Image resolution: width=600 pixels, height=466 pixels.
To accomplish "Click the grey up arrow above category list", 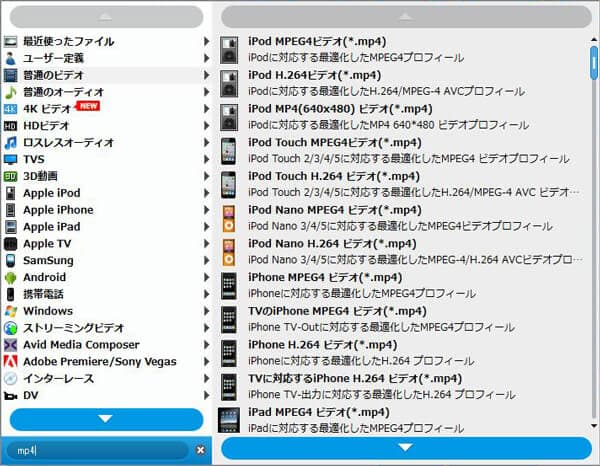I will (x=106, y=16).
